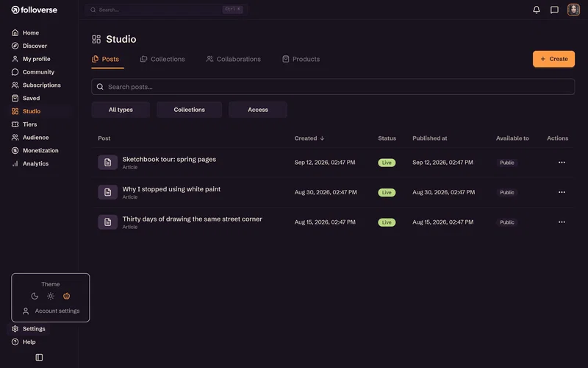Click 'Aug 30, 2026, 02:47 PM' published date
Screen dimensions: 588x368
(x=444, y=192)
